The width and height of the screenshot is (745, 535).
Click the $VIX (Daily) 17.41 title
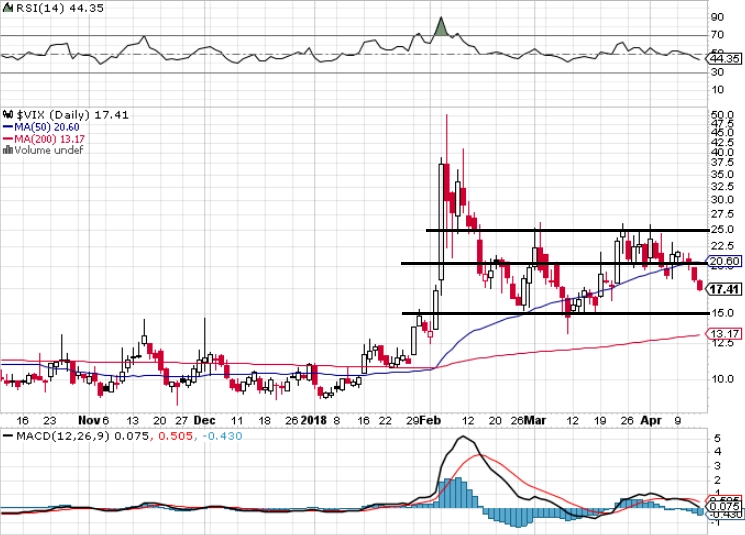pos(72,115)
